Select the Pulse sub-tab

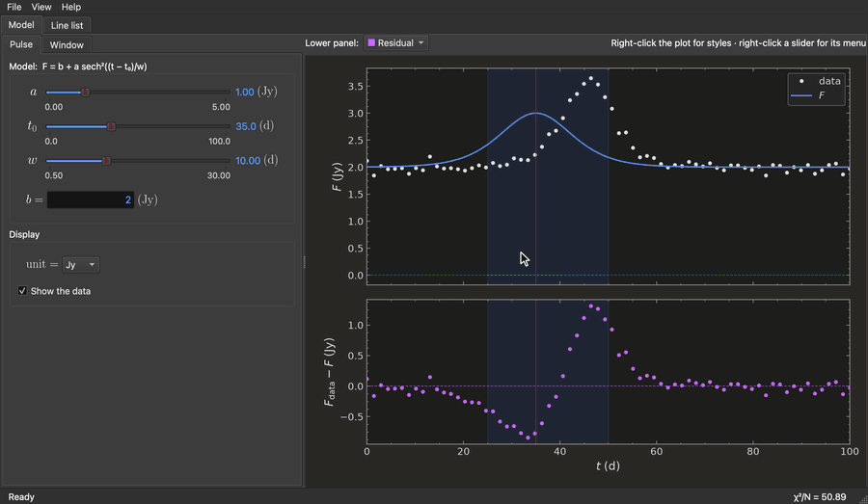tap(21, 44)
